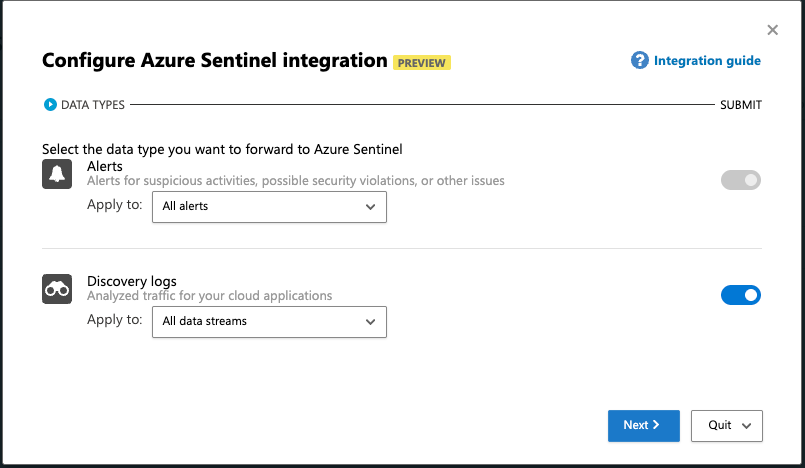Click the PREVIEW badge
The width and height of the screenshot is (805, 468).
click(x=422, y=62)
